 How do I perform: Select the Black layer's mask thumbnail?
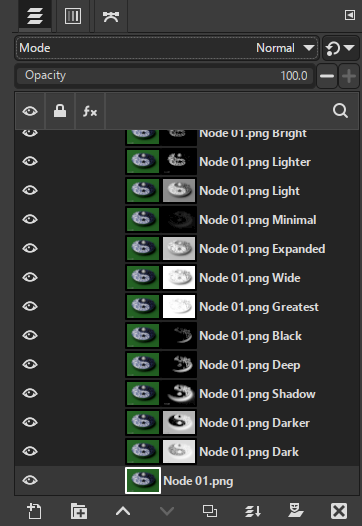[x=179, y=335]
